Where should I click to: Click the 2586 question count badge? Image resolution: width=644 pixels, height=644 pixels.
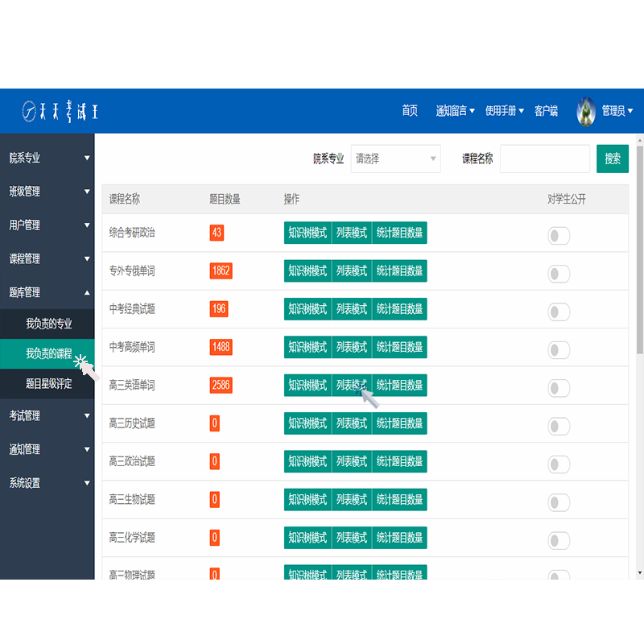click(221, 386)
